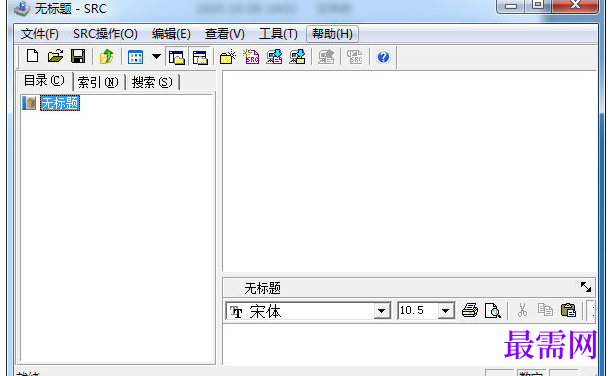Create a new SRC page icon
Viewport: 616px width, 376px height.
(251, 57)
